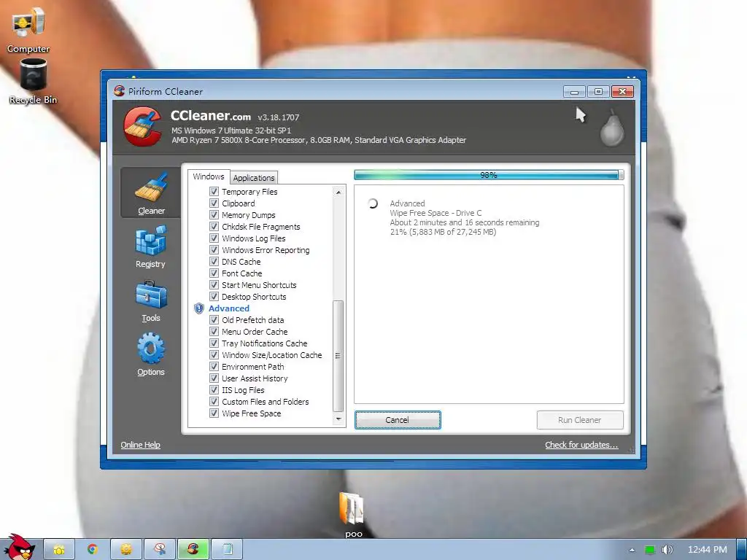Uncheck Font Cache
This screenshot has width=747, height=560.
(214, 273)
